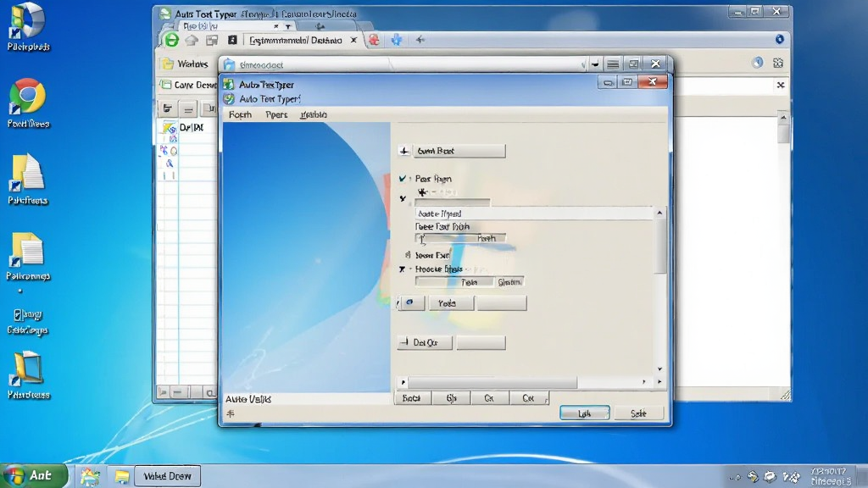The image size is (868, 488).
Task: Open the Foerh menu
Action: [240, 114]
